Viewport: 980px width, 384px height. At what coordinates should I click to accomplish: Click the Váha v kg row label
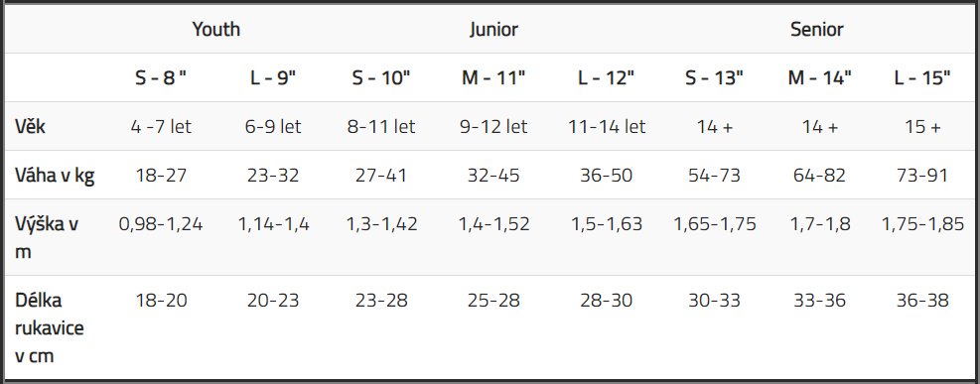click(55, 176)
